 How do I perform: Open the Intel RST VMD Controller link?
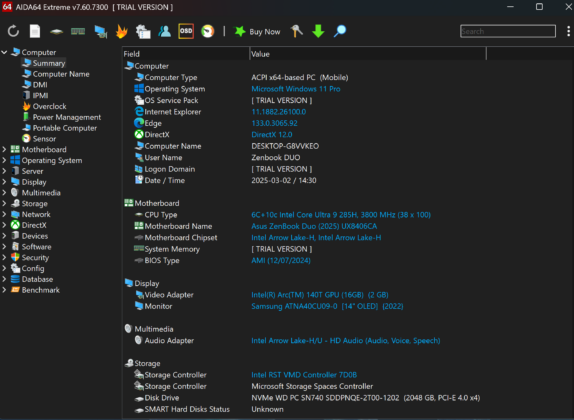304,375
